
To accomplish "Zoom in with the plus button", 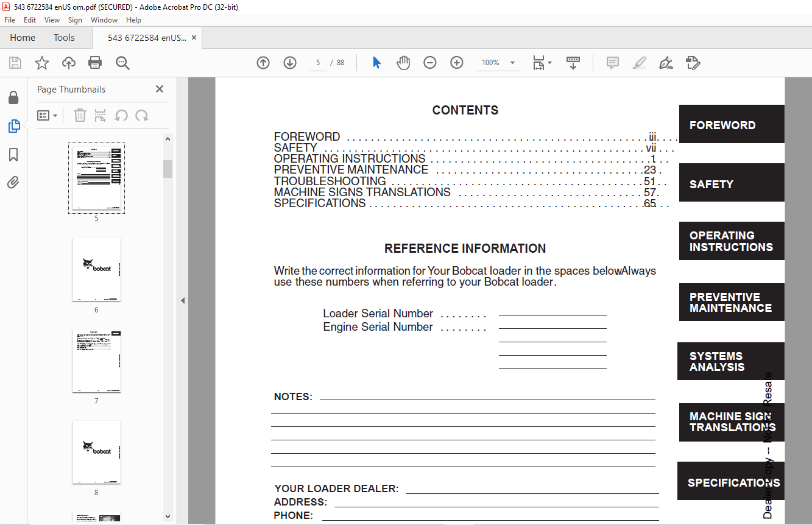I will click(457, 63).
